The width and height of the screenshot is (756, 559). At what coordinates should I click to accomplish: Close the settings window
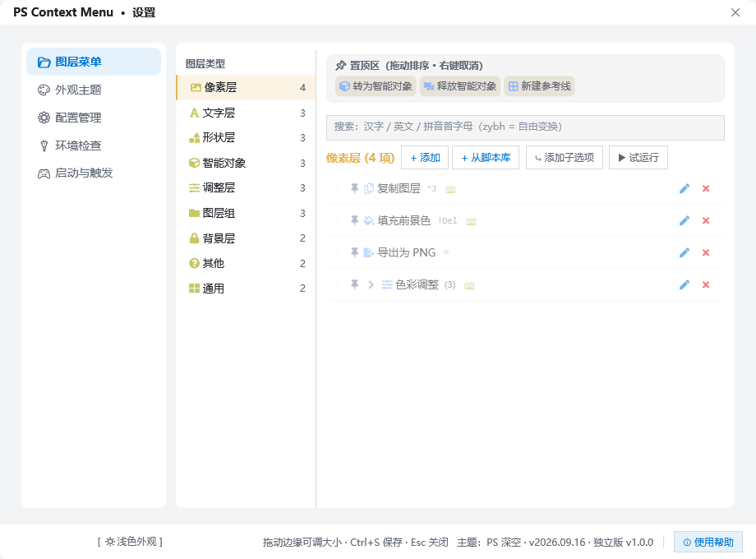click(735, 12)
